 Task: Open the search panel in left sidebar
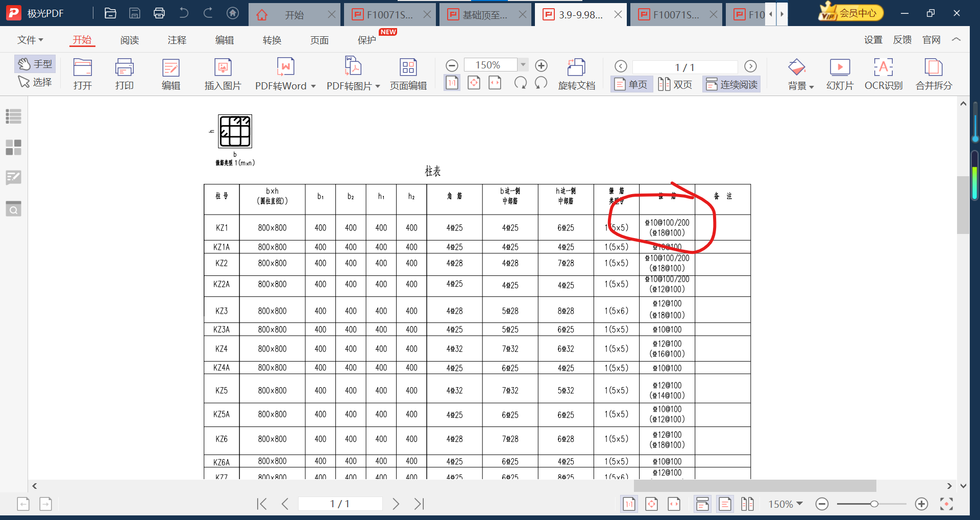click(x=13, y=209)
